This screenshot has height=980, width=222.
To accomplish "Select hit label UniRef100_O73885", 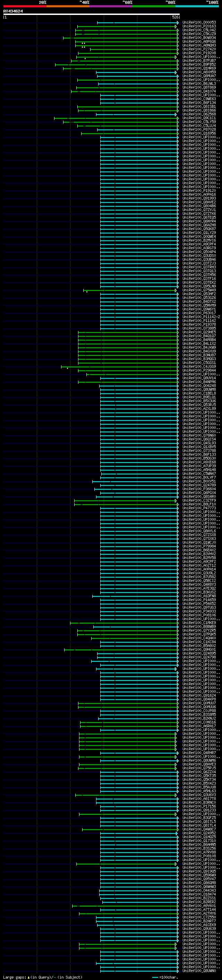I will pyautogui.click(x=199, y=328).
